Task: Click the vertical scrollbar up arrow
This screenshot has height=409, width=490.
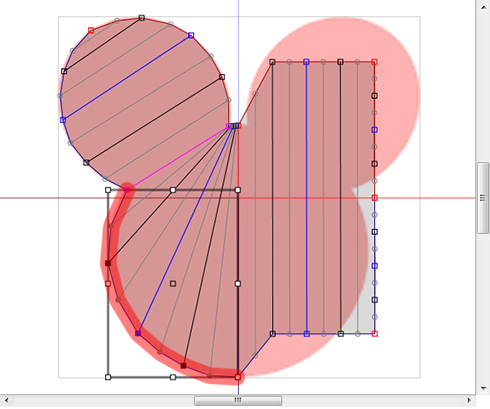Action: point(483,7)
